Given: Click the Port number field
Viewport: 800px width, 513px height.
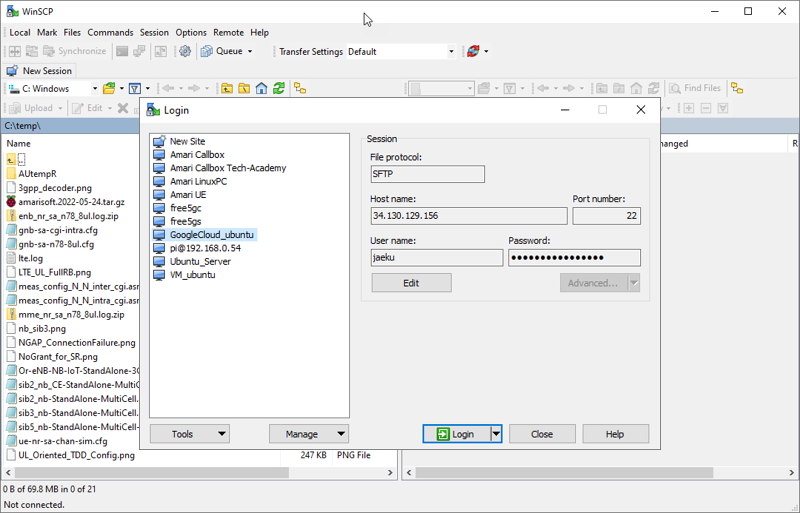Looking at the screenshot, I should coord(606,216).
